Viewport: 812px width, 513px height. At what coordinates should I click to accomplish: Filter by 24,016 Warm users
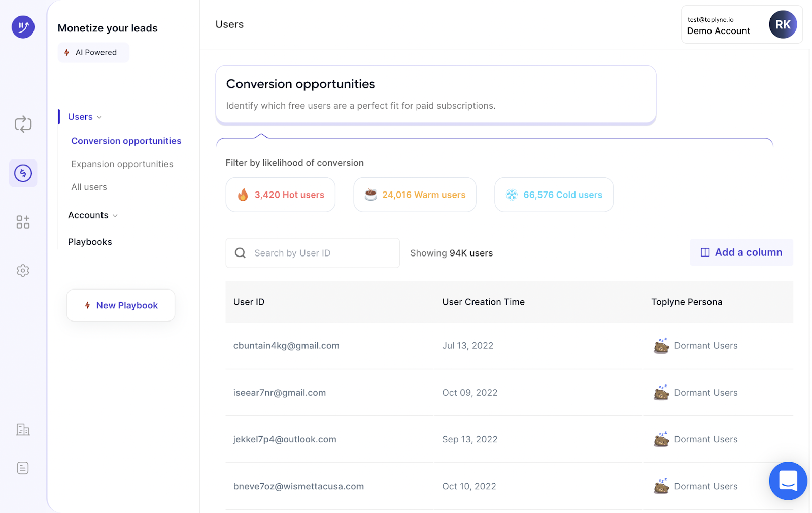pos(414,195)
